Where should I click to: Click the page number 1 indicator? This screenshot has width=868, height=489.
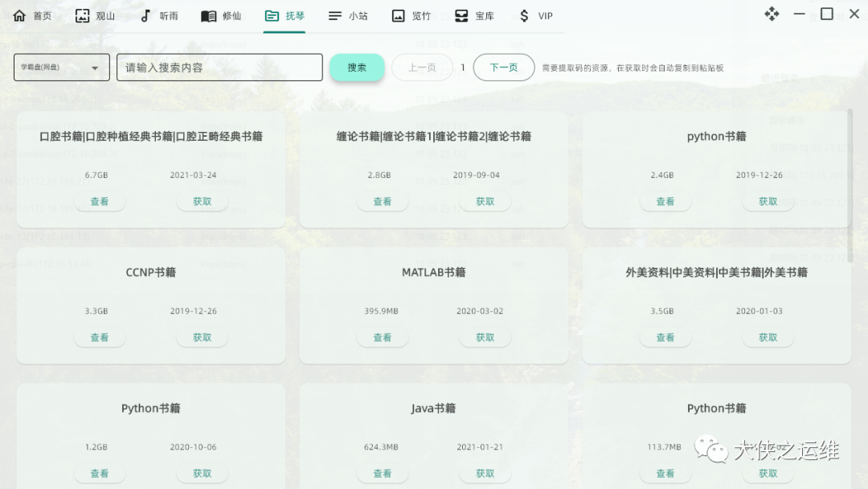point(463,68)
